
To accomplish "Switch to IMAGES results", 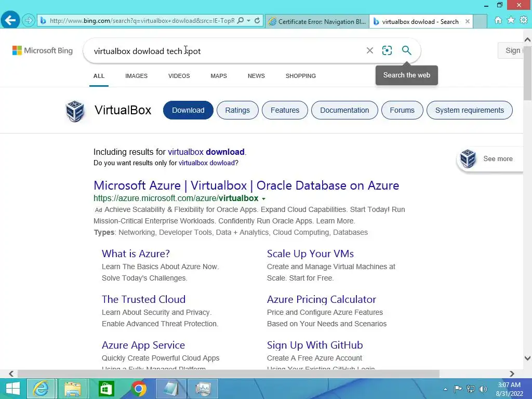I will tap(137, 76).
